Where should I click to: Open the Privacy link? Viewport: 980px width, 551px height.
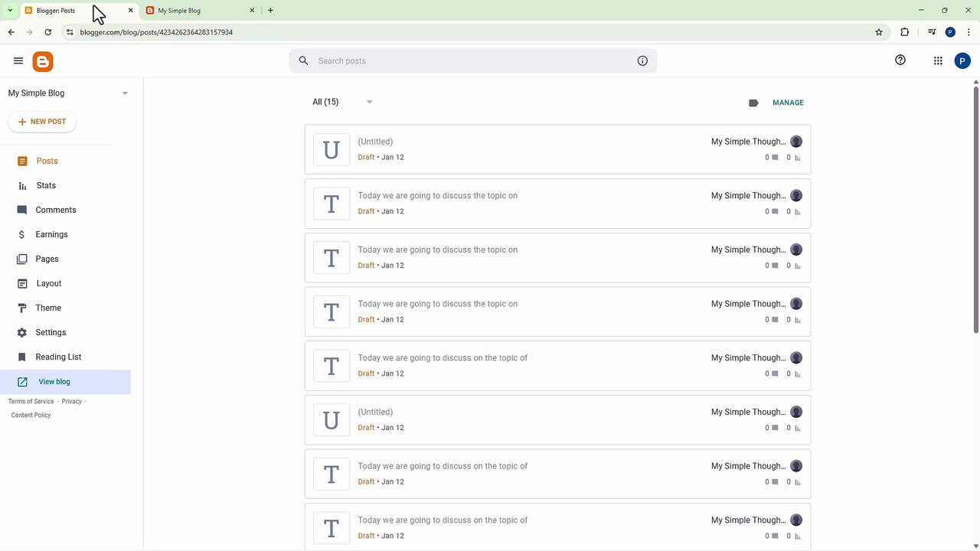click(71, 401)
